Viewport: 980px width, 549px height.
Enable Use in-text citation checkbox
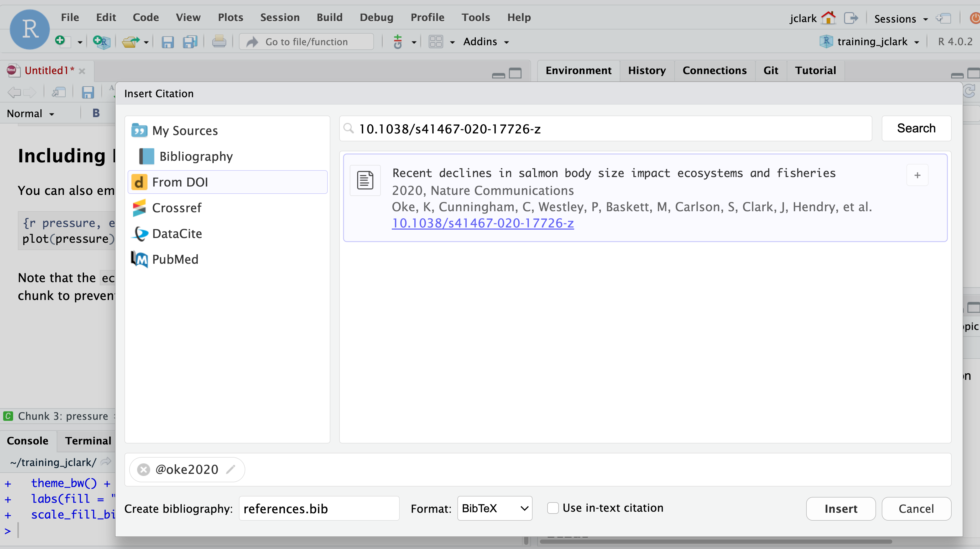pyautogui.click(x=553, y=508)
